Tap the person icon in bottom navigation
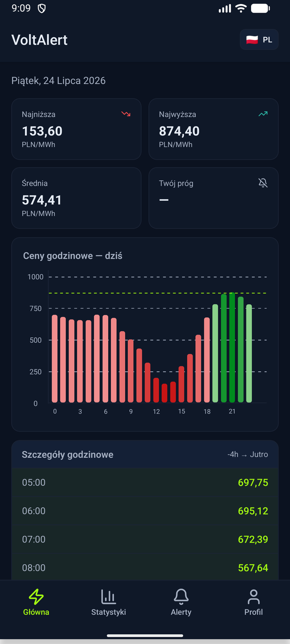The image size is (290, 644). [x=254, y=597]
